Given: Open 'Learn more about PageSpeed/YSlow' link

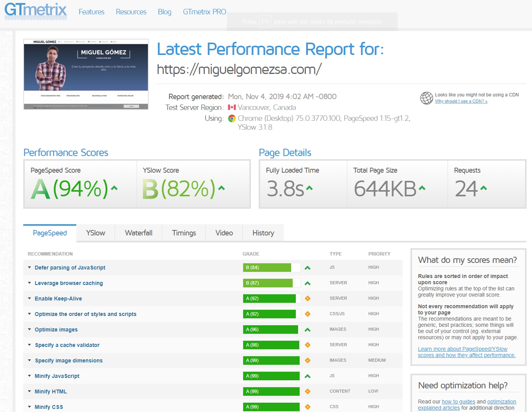Looking at the screenshot, I should [467, 352].
